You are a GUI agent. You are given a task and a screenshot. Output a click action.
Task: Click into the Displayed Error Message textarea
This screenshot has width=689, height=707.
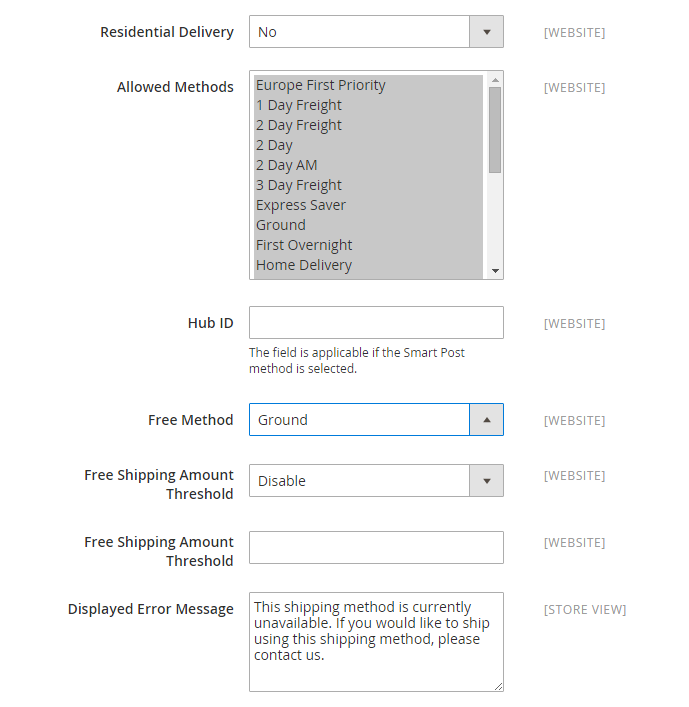[x=376, y=642]
